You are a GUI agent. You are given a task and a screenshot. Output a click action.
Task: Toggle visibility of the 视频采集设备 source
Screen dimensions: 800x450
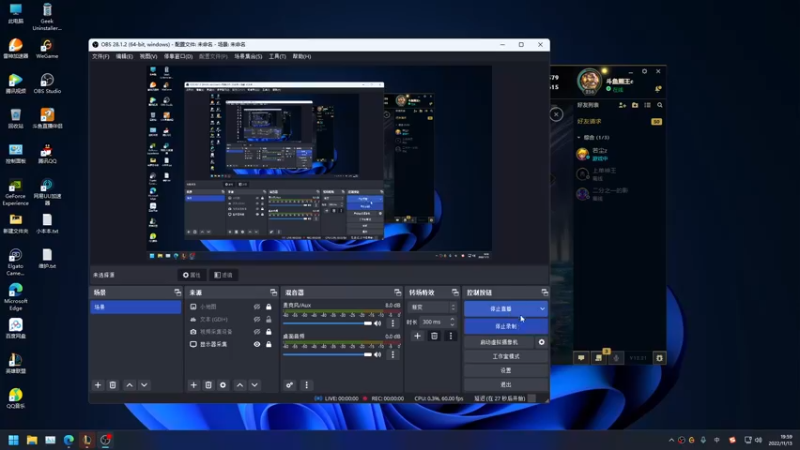click(257, 332)
